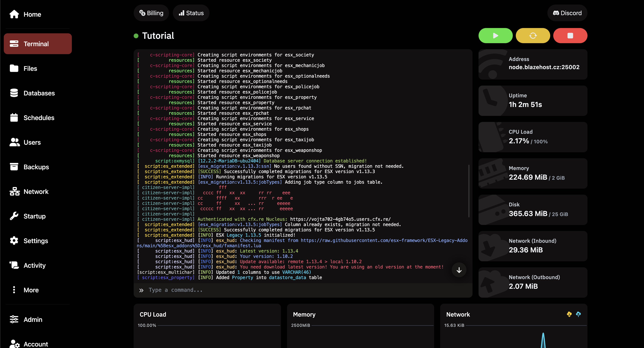Start the server with green play button

tap(496, 36)
